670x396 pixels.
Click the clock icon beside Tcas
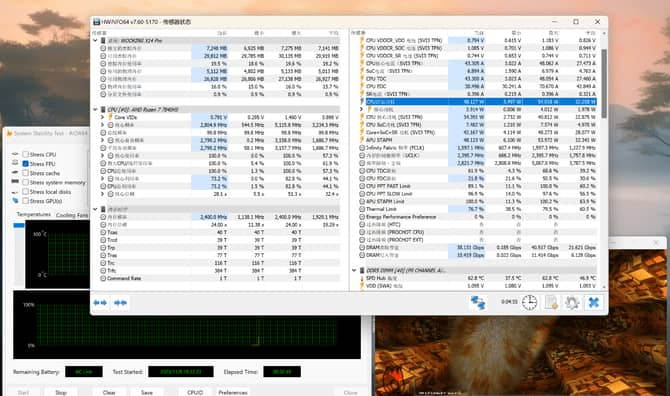(x=103, y=232)
